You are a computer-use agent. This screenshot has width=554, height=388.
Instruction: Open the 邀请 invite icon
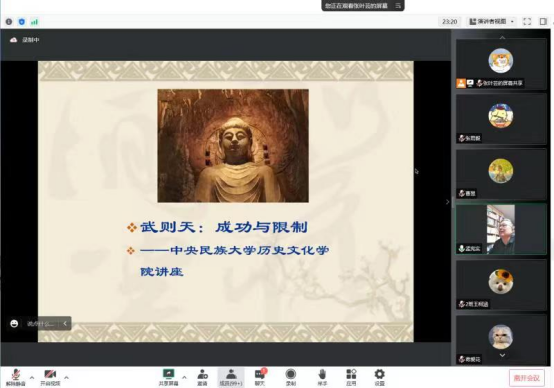[202, 377]
